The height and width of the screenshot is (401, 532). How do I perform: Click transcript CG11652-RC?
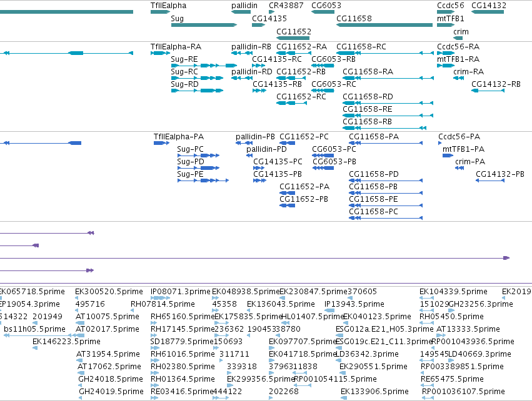click(x=301, y=97)
